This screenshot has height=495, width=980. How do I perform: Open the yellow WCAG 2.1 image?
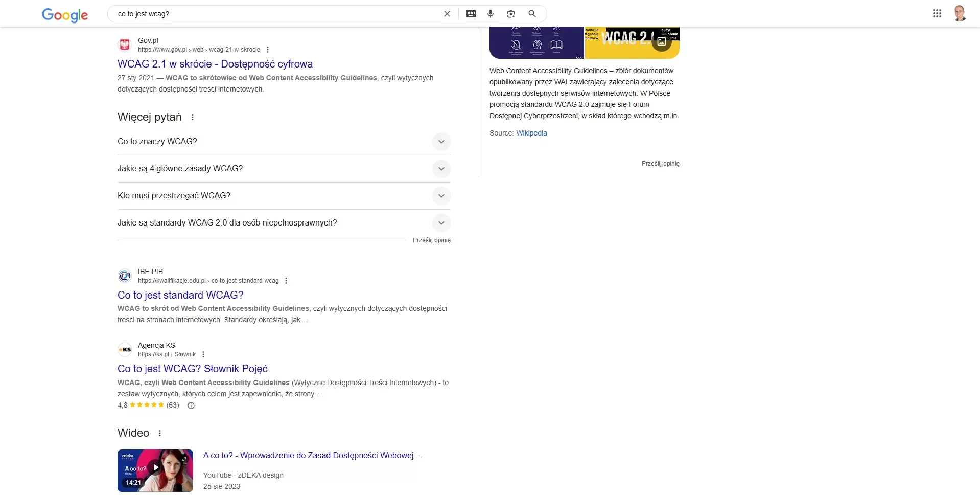click(632, 42)
